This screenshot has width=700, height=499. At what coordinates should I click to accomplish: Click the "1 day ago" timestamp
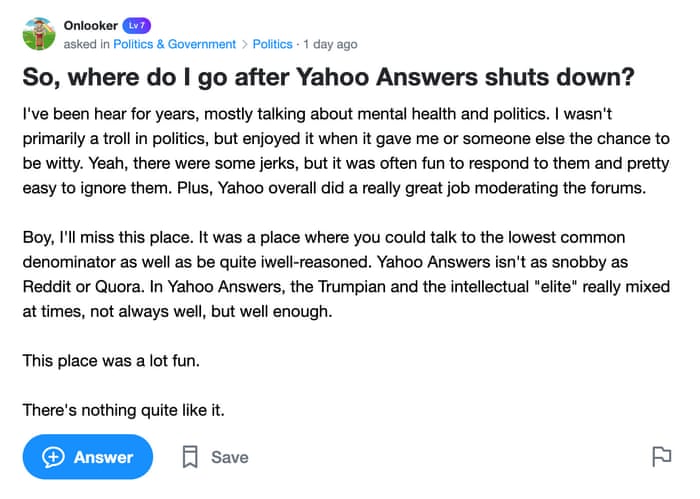click(331, 44)
